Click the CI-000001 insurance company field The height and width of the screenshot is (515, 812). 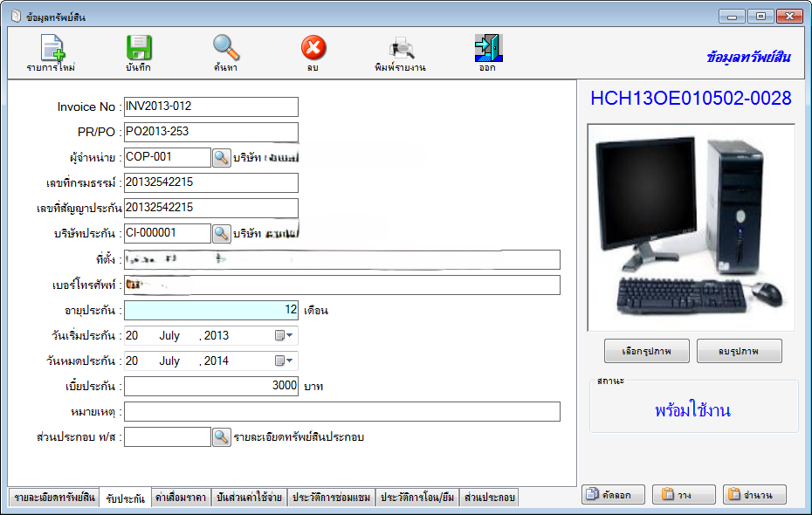coord(168,233)
